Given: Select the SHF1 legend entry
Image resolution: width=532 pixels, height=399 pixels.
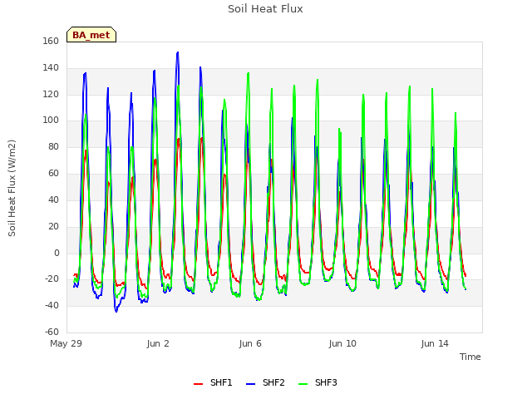Looking at the screenshot, I should pyautogui.click(x=213, y=382).
